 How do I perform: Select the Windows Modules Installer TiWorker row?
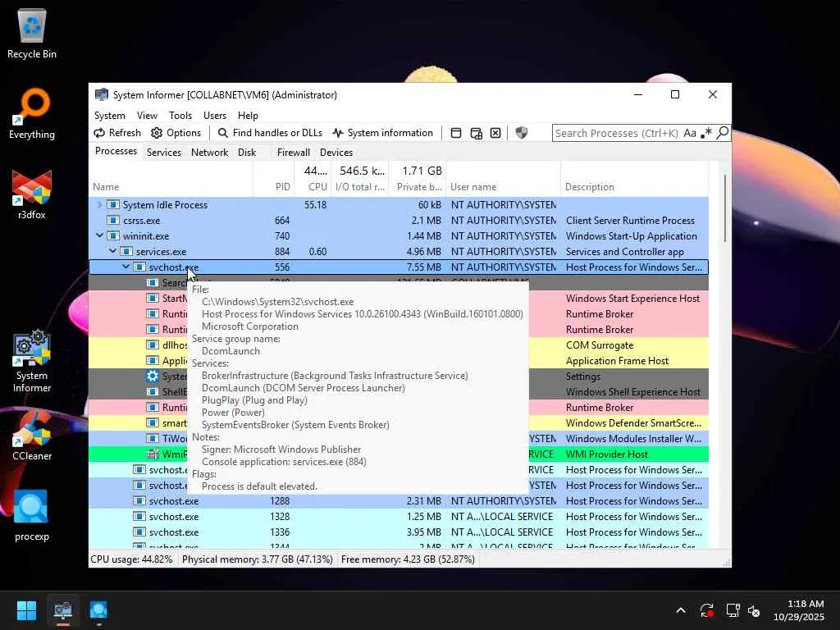399,439
